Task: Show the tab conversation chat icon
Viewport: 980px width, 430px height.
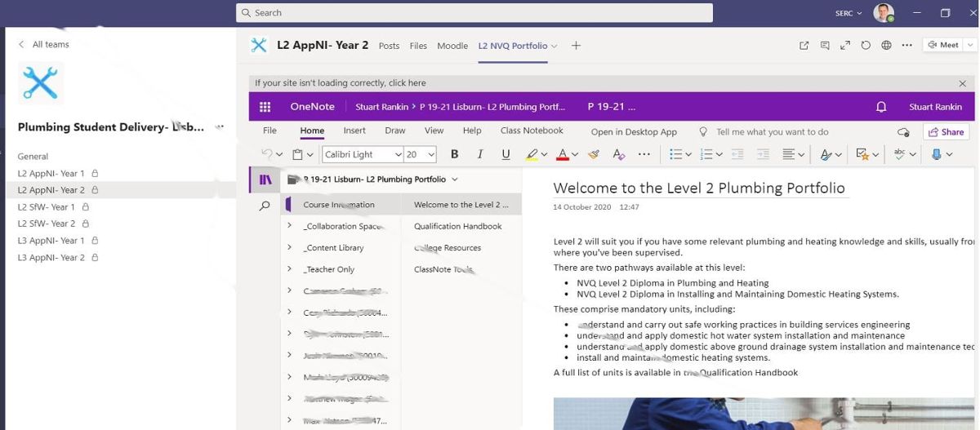Action: coord(825,46)
